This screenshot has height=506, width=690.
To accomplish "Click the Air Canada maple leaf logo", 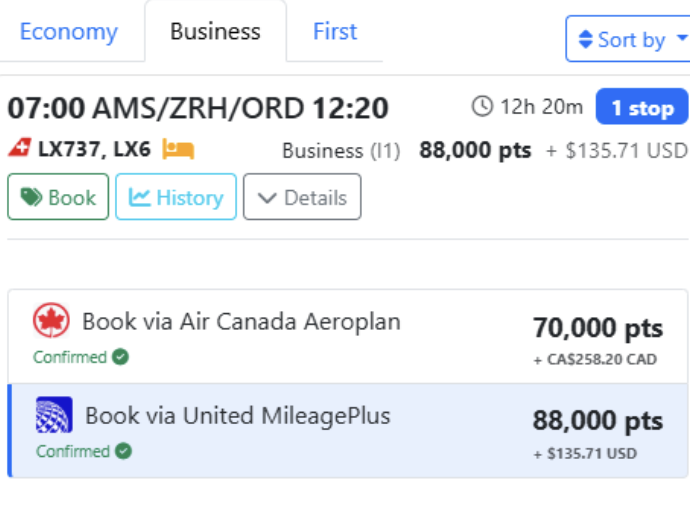I will pos(51,321).
